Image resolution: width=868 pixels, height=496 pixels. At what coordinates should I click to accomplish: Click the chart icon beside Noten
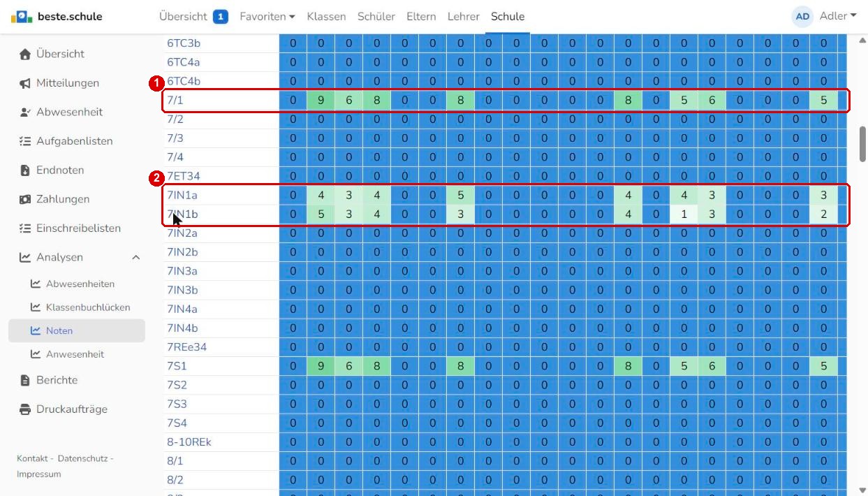point(36,331)
